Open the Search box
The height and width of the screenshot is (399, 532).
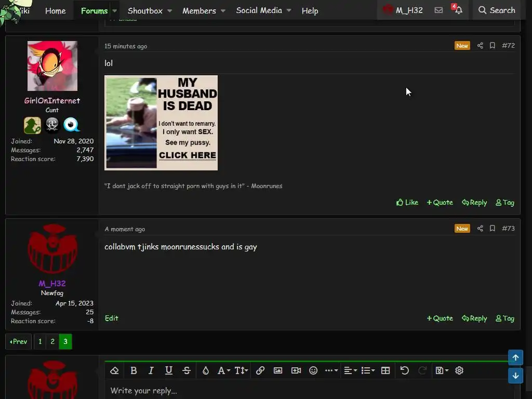tap(497, 10)
